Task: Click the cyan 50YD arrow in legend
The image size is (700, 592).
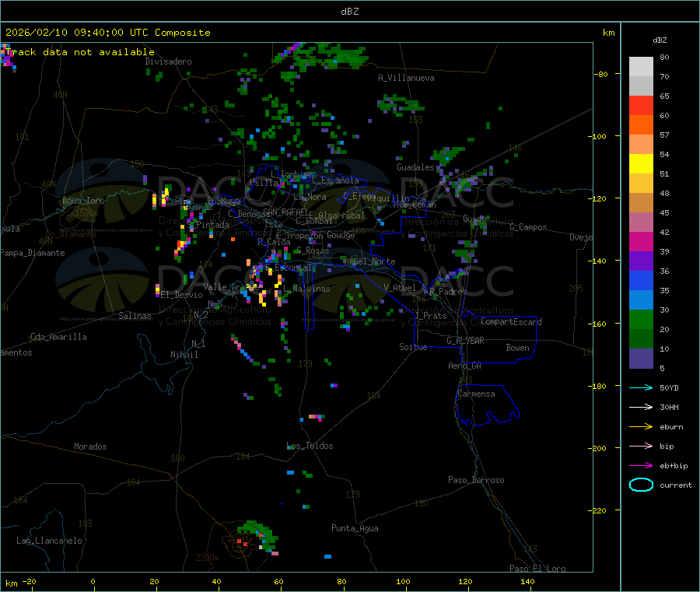Action: coord(641,387)
